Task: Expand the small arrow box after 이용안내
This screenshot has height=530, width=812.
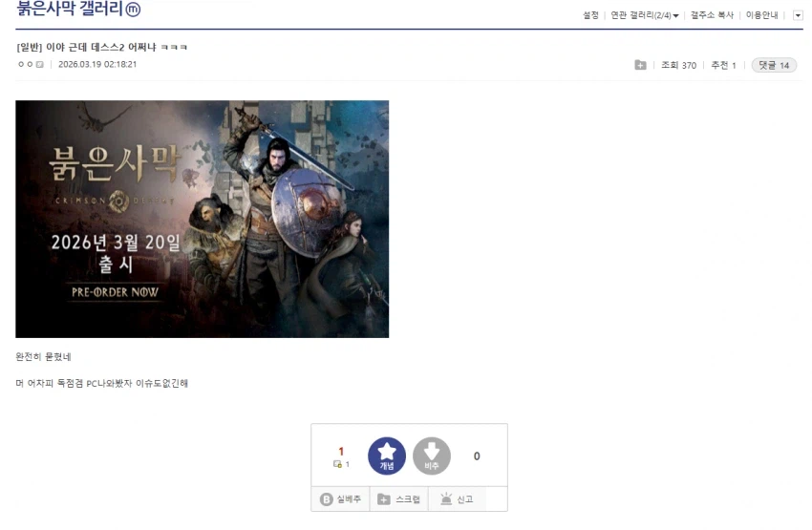Action: 798,15
